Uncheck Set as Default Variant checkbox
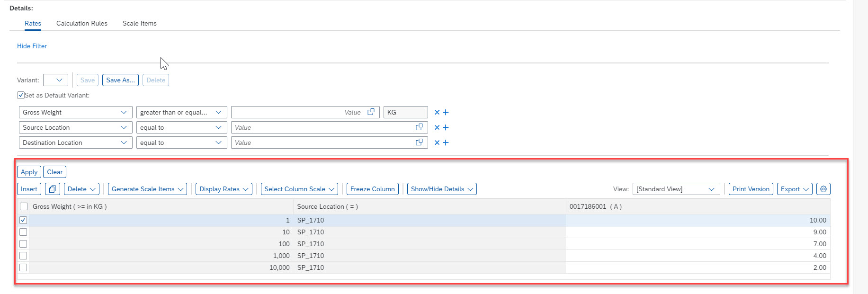Viewport: 868px width, 294px height. (x=21, y=95)
